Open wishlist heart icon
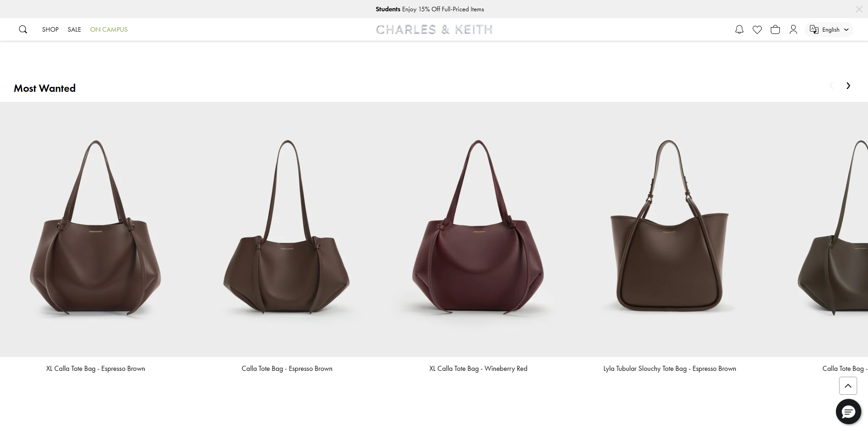 [757, 29]
